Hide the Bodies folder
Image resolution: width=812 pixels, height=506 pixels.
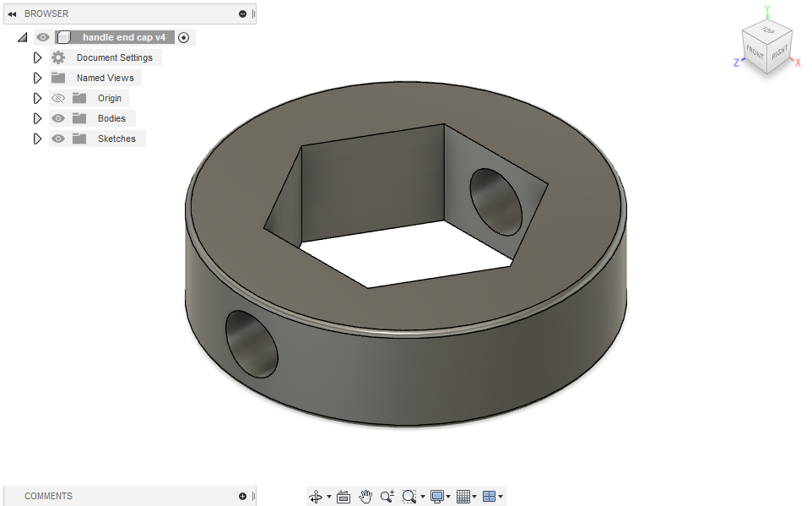point(57,117)
